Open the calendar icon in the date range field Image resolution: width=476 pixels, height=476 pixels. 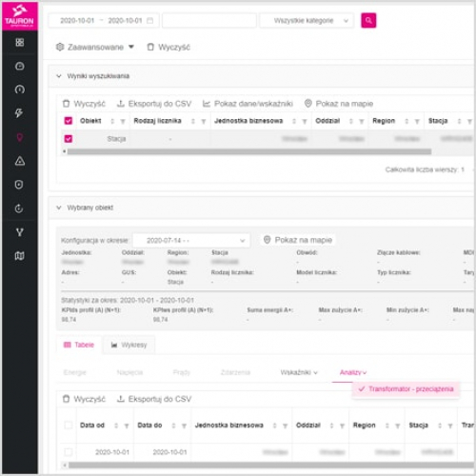pos(149,21)
